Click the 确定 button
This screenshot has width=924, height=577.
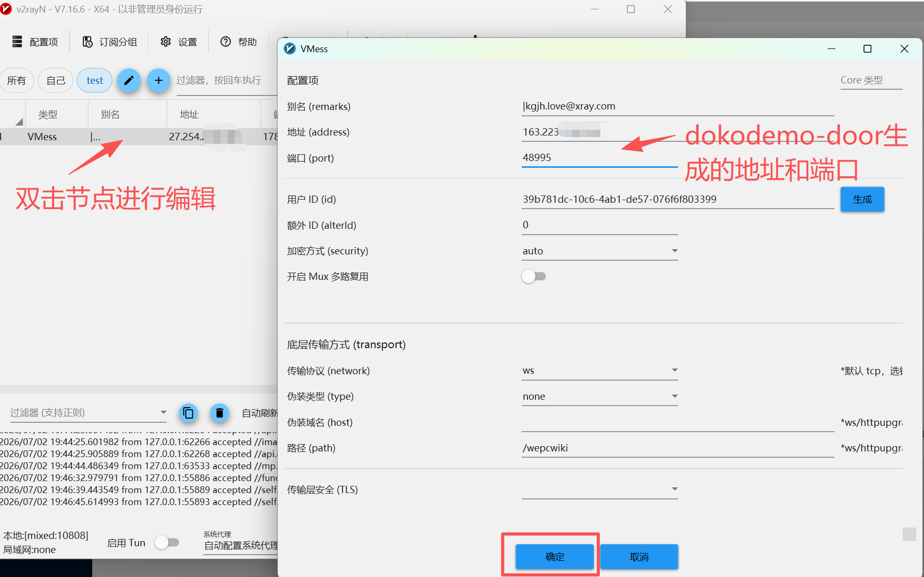click(x=555, y=557)
